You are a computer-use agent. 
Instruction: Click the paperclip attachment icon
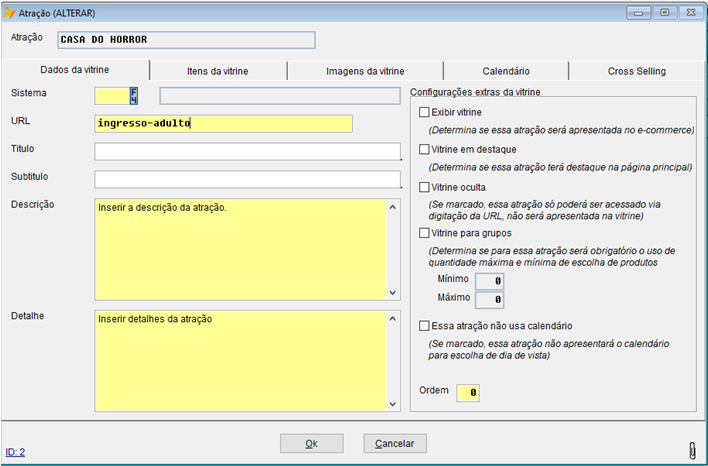tap(691, 450)
